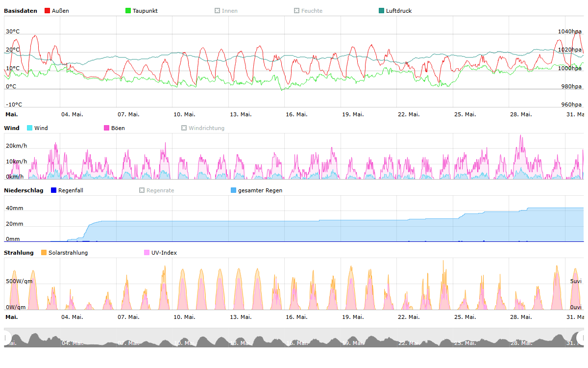Screen dimensions: 588x368
Task: Click the Niederschlag chart section title
Action: tap(24, 190)
